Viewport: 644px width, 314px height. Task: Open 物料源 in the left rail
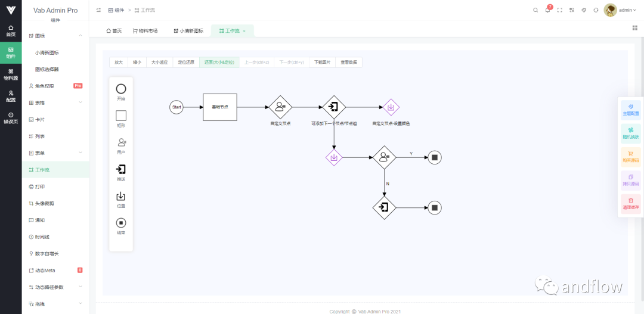[11, 74]
